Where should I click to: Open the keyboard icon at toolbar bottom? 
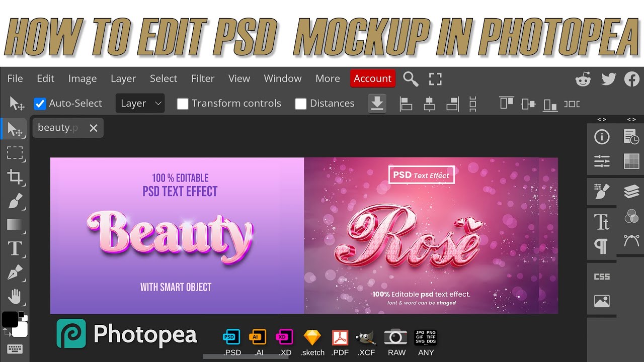coord(15,349)
